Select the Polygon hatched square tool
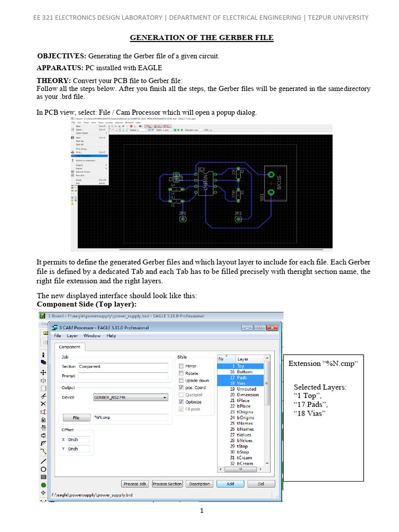The height and width of the screenshot is (532, 399). coord(43,477)
